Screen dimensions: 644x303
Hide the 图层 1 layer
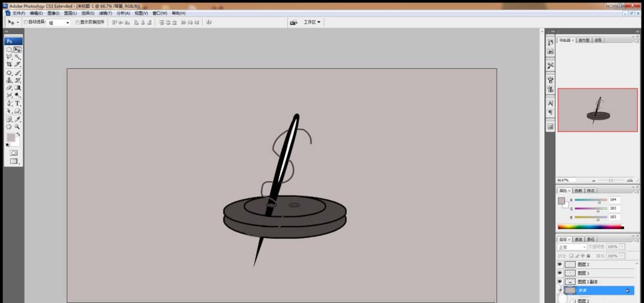(x=560, y=273)
